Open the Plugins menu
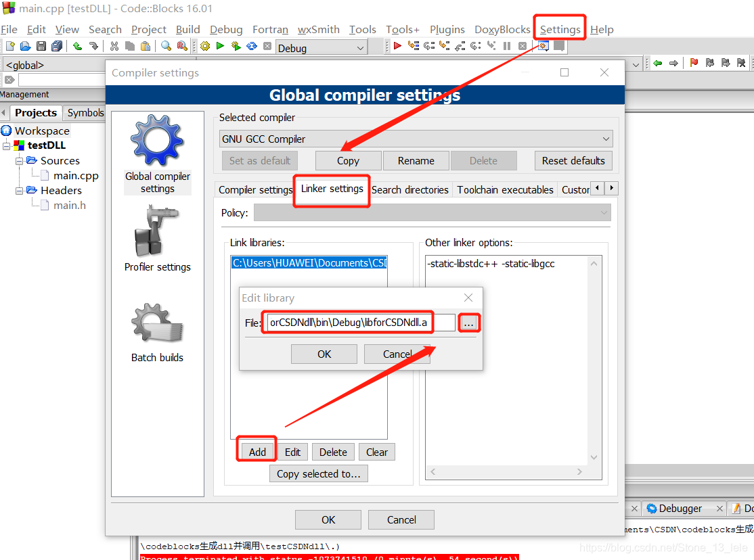The height and width of the screenshot is (560, 754). [447, 29]
